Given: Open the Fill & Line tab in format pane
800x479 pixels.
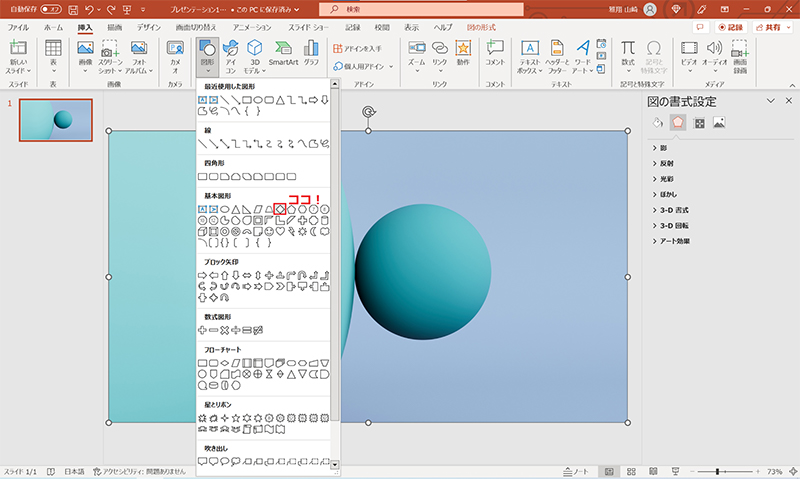Looking at the screenshot, I should pyautogui.click(x=657, y=123).
